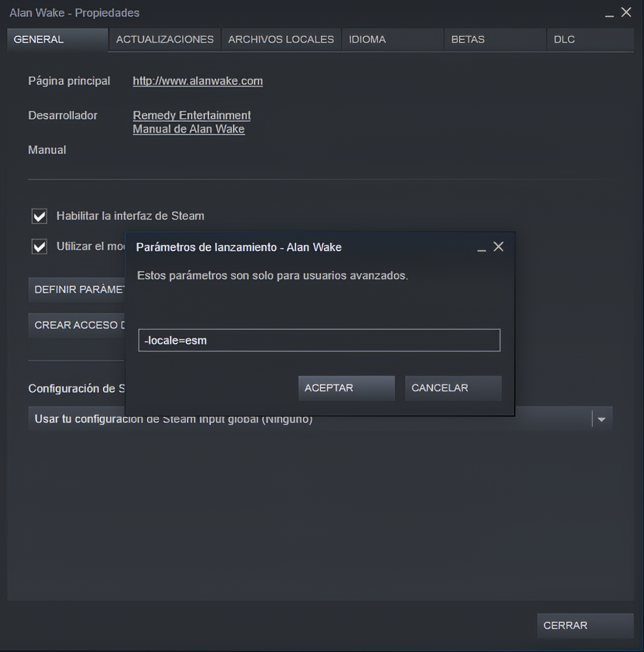Switch to the IDIOMA tab

pyautogui.click(x=393, y=40)
